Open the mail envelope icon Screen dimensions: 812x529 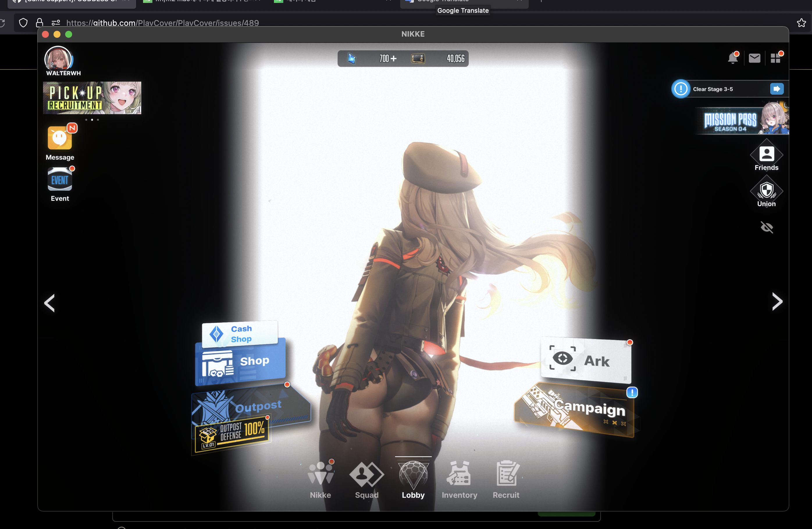pos(754,58)
